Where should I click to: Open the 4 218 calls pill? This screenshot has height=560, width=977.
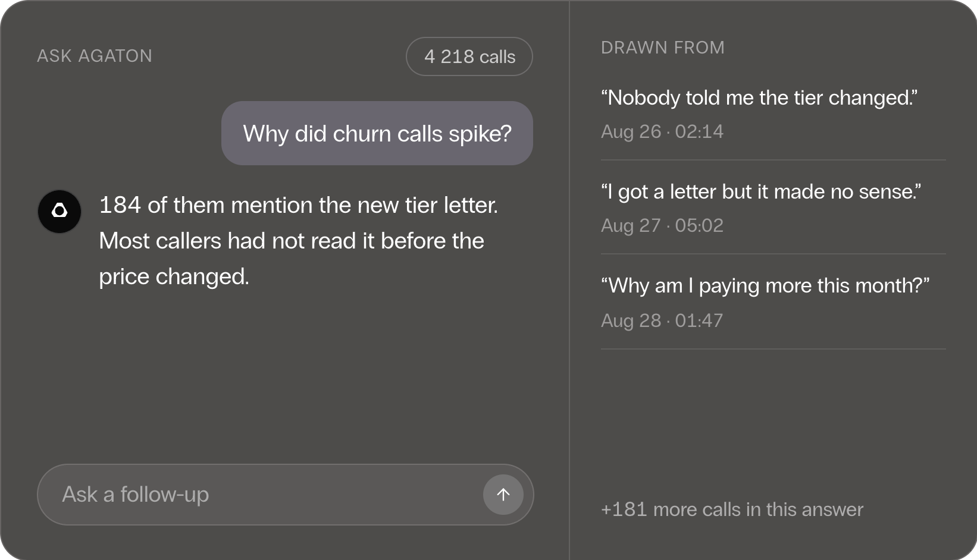pos(469,56)
